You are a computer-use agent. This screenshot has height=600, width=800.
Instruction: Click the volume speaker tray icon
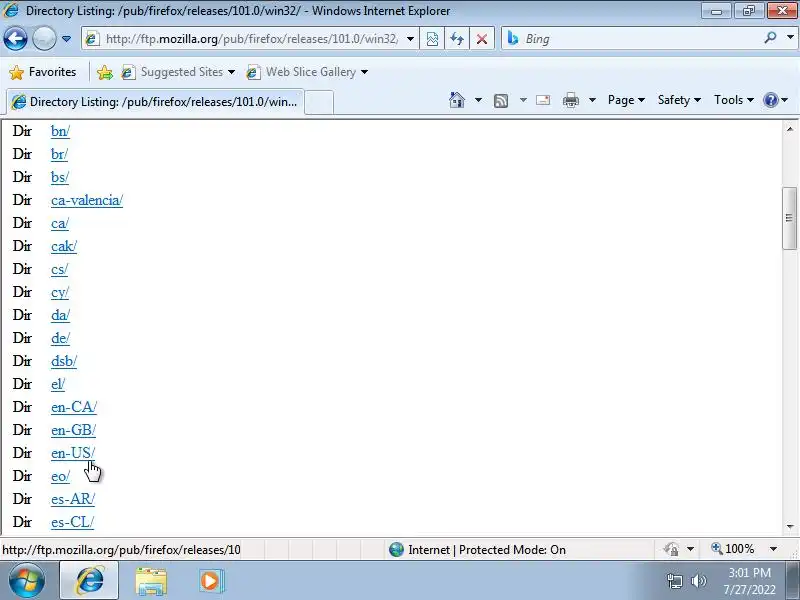pyautogui.click(x=698, y=581)
